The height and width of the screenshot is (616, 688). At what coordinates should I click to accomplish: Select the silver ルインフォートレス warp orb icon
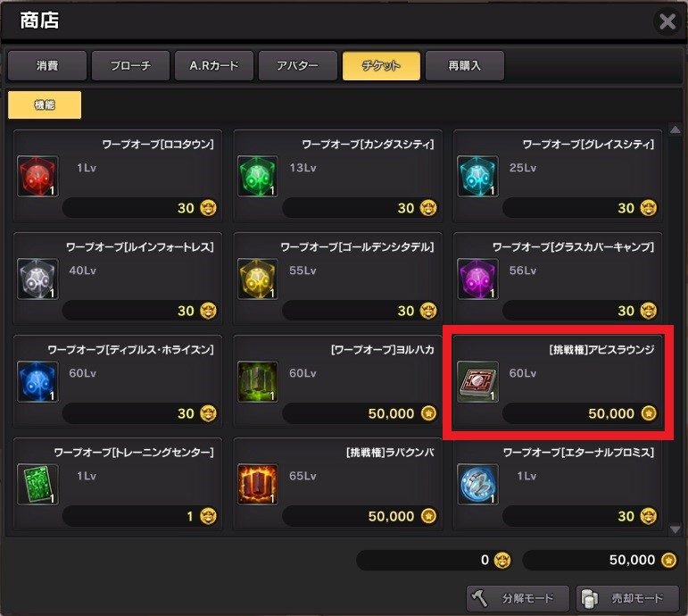tap(37, 279)
